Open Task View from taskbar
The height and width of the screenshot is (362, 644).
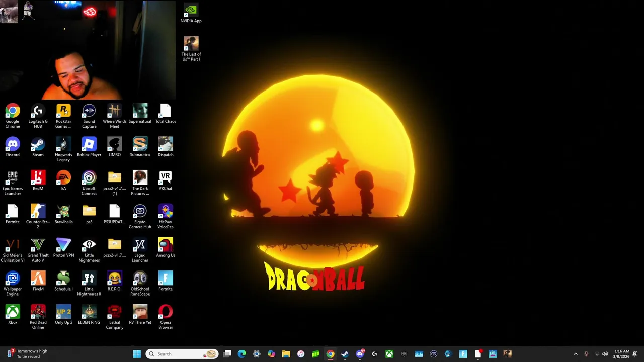point(227,354)
